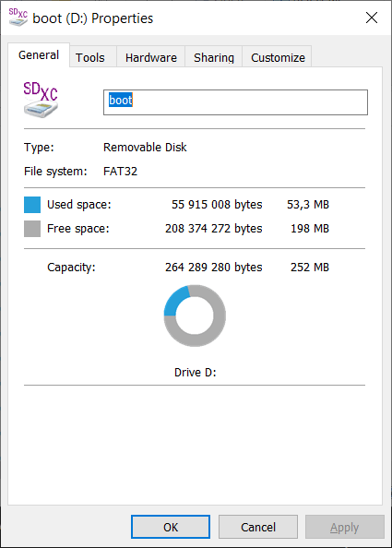Click the gray Free space color square
This screenshot has width=392, height=548.
[32, 229]
